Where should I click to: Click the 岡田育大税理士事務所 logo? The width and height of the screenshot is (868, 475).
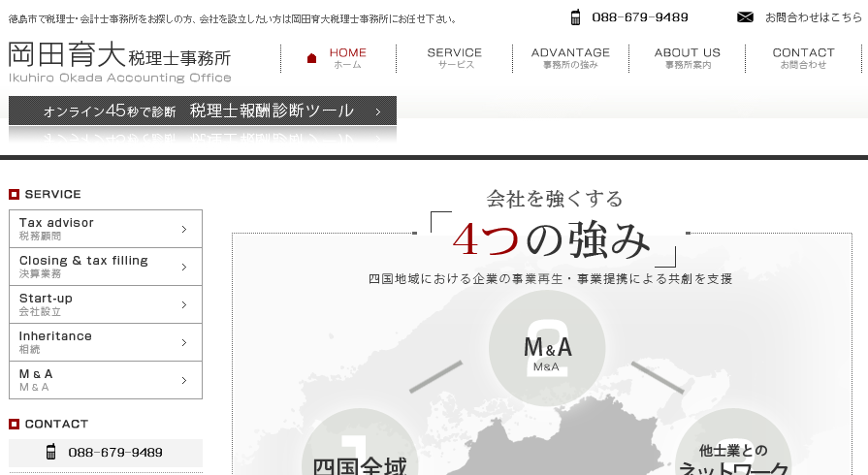(x=119, y=61)
